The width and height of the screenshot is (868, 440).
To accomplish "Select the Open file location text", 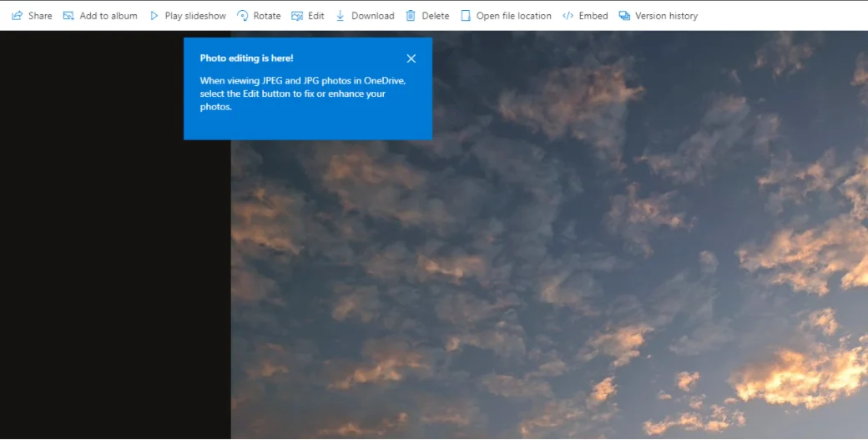I will [x=514, y=16].
